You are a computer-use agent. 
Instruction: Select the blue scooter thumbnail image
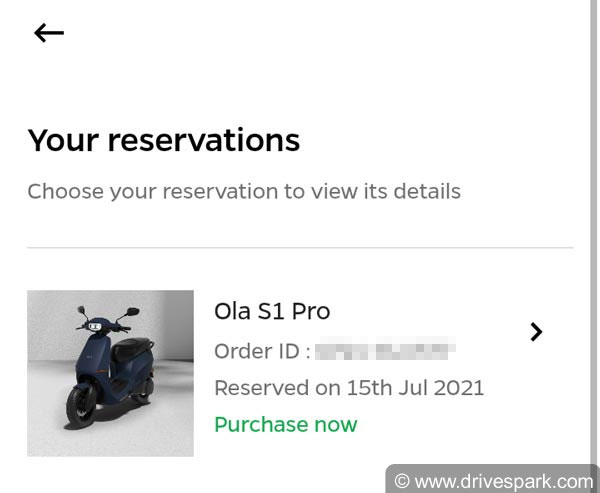pos(110,373)
